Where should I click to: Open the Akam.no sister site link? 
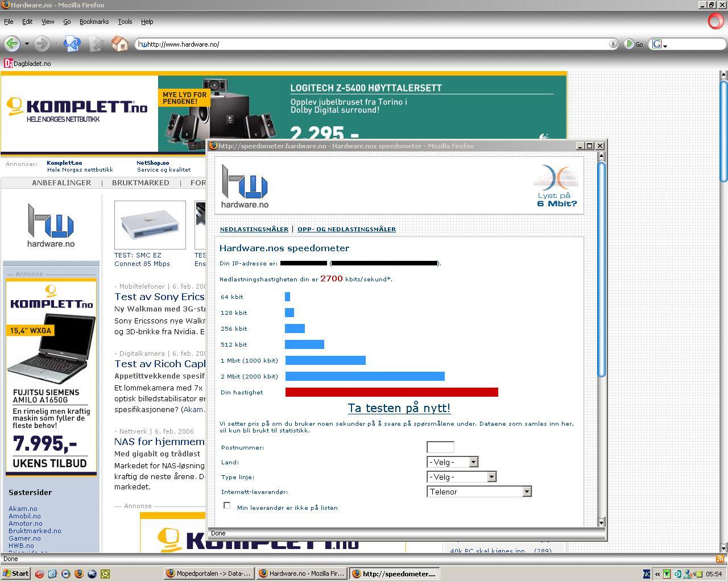[23, 509]
